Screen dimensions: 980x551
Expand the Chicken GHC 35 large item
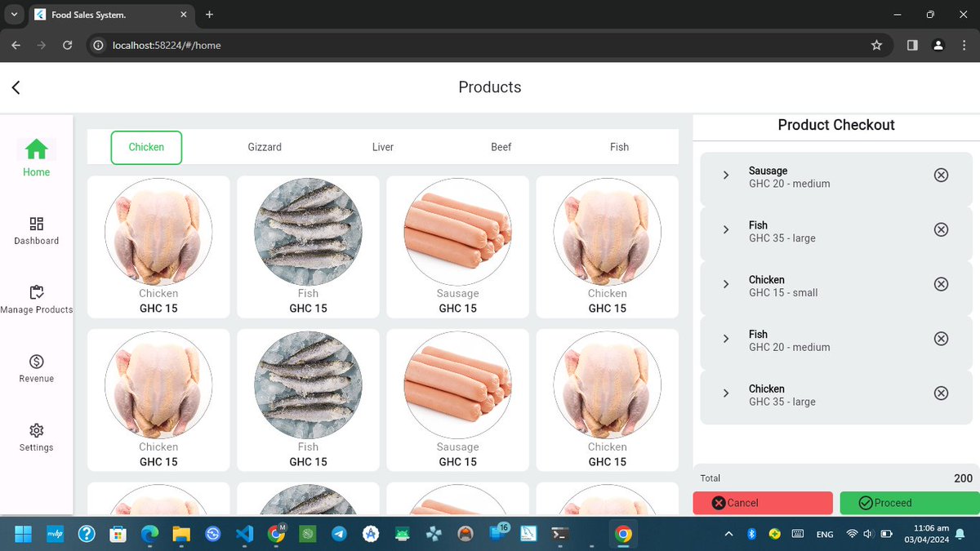tap(726, 393)
